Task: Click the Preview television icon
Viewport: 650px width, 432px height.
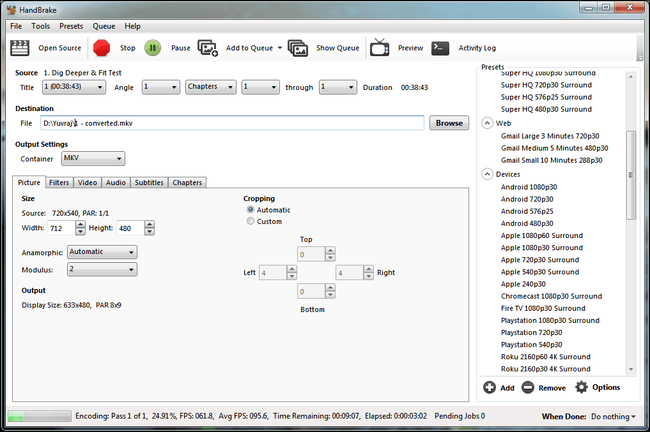Action: [x=380, y=47]
